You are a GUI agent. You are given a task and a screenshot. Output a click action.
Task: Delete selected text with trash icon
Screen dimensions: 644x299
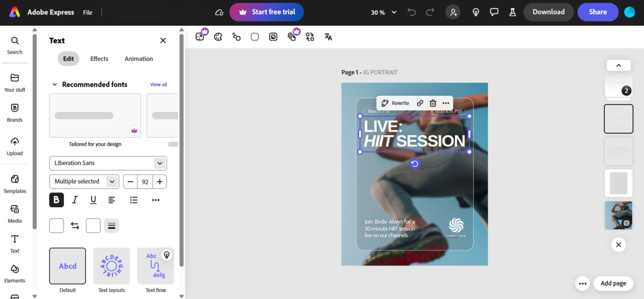433,103
